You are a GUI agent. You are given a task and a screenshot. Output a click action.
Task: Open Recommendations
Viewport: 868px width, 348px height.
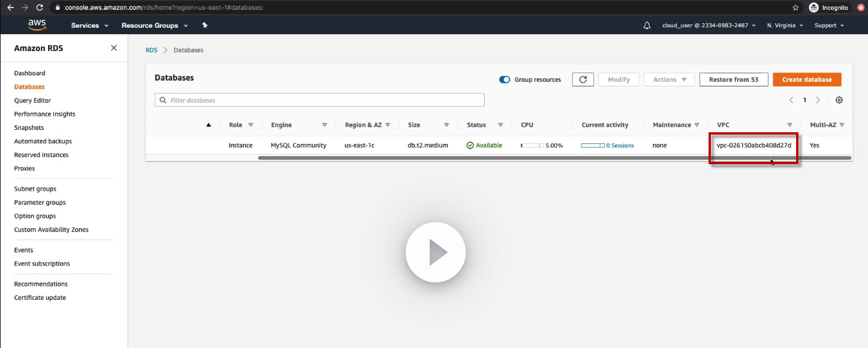[41, 284]
